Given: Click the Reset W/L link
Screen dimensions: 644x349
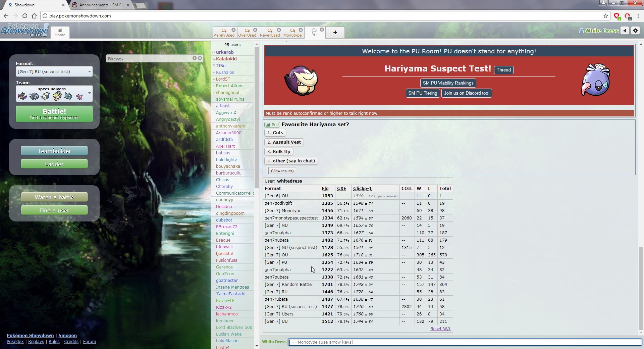Looking at the screenshot, I should [x=440, y=329].
